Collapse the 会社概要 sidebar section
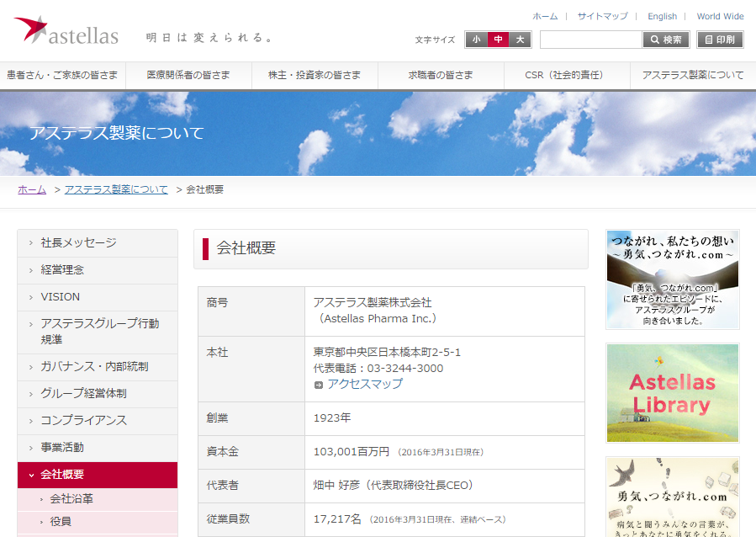 point(98,475)
